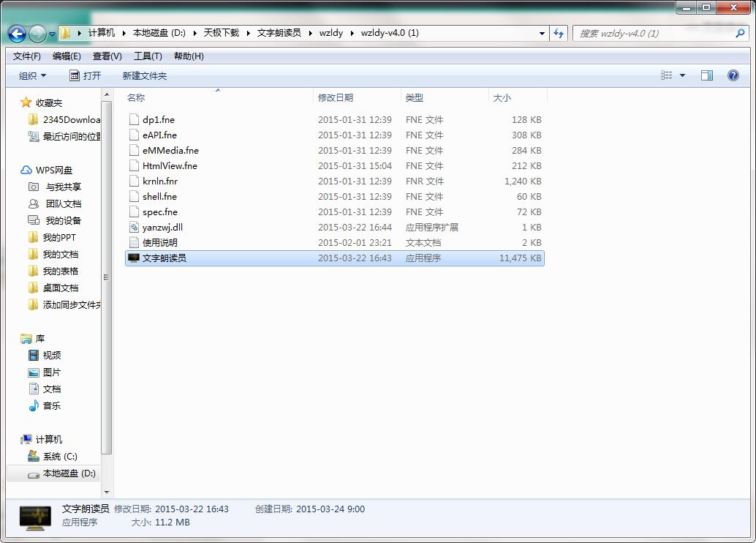Screen dimensions: 756x543
Task: Select the krnln.fnr file
Action: [335, 181]
